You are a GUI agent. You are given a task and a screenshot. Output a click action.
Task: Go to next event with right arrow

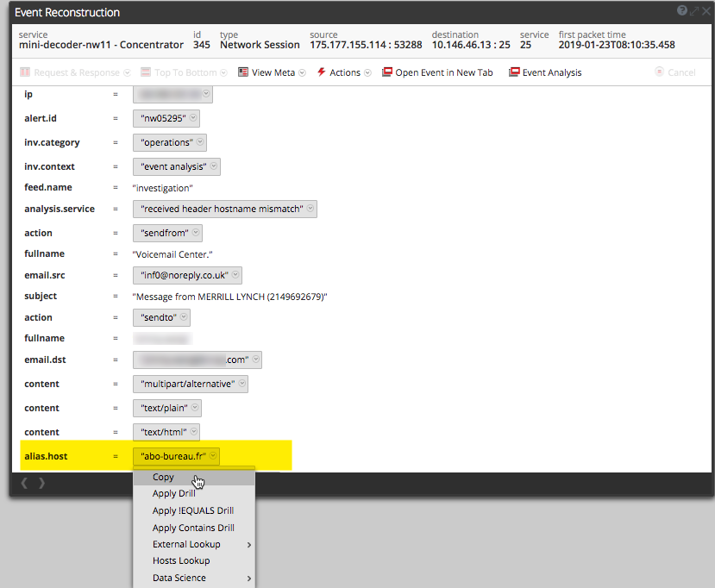click(41, 483)
